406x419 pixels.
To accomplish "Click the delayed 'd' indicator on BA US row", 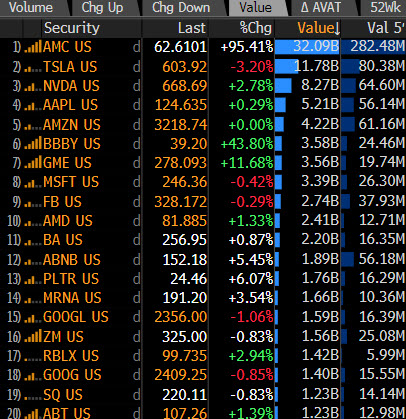I will point(136,240).
